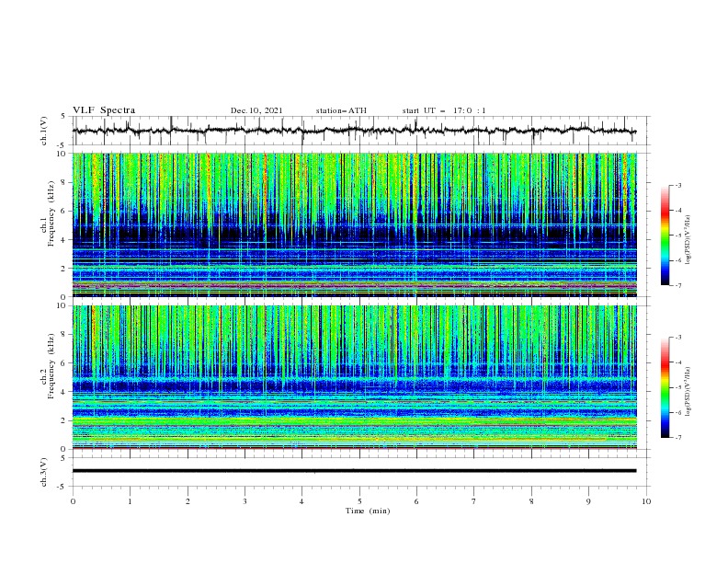Click the "ch.1(V)" axis label
This screenshot has height=563, width=728.
click(x=44, y=131)
